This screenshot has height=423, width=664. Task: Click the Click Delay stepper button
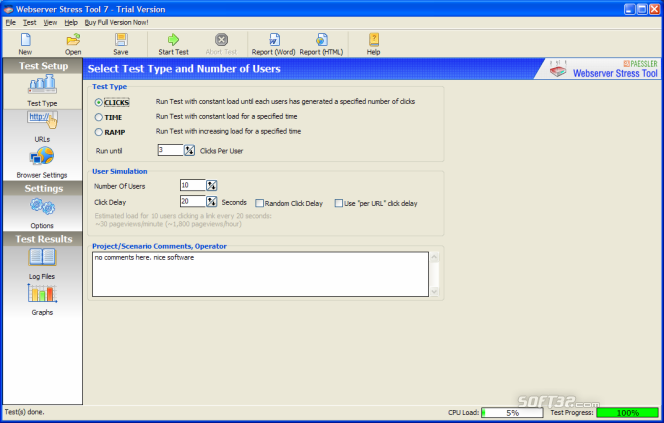click(x=211, y=202)
